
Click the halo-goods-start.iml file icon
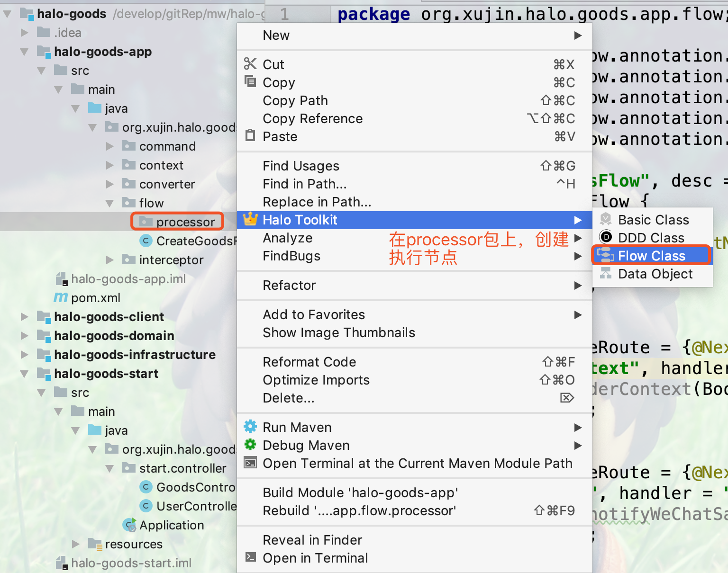[62, 563]
